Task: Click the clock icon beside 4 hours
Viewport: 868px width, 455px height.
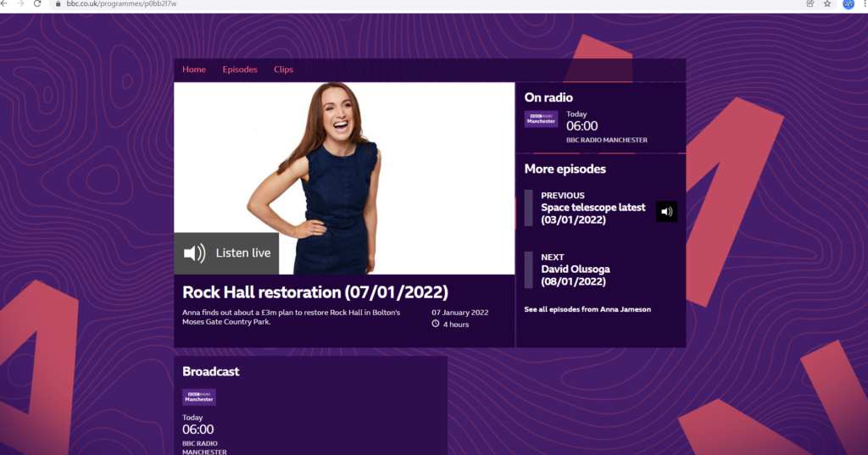Action: (x=436, y=324)
